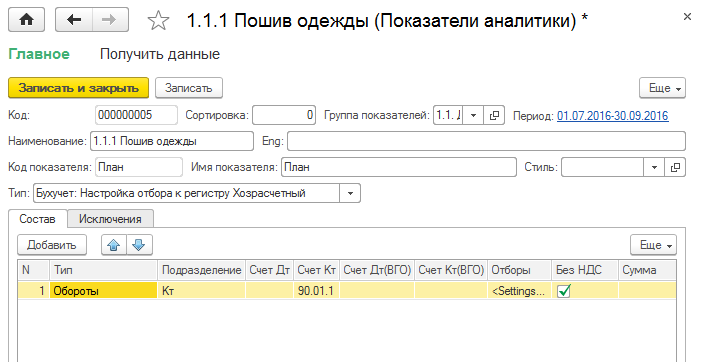Screen dimensions: 703x362
Task: Go to the home page icon
Action: [26, 20]
